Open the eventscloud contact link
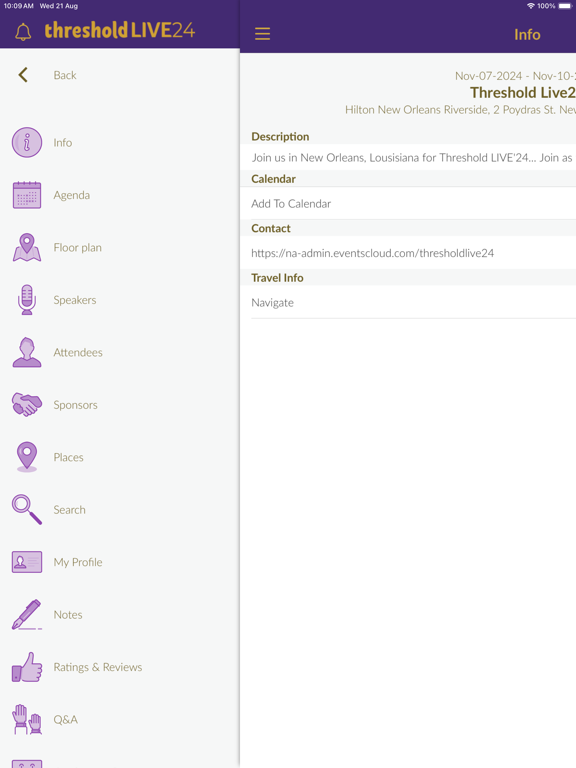The width and height of the screenshot is (576, 768). pyautogui.click(x=372, y=253)
